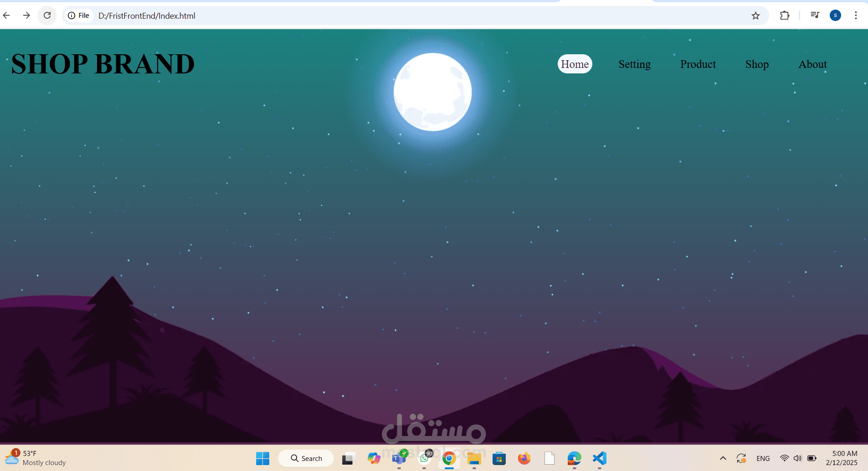Image resolution: width=868 pixels, height=471 pixels.
Task: Open Microsoft Edge from the taskbar
Action: pyautogui.click(x=575, y=458)
